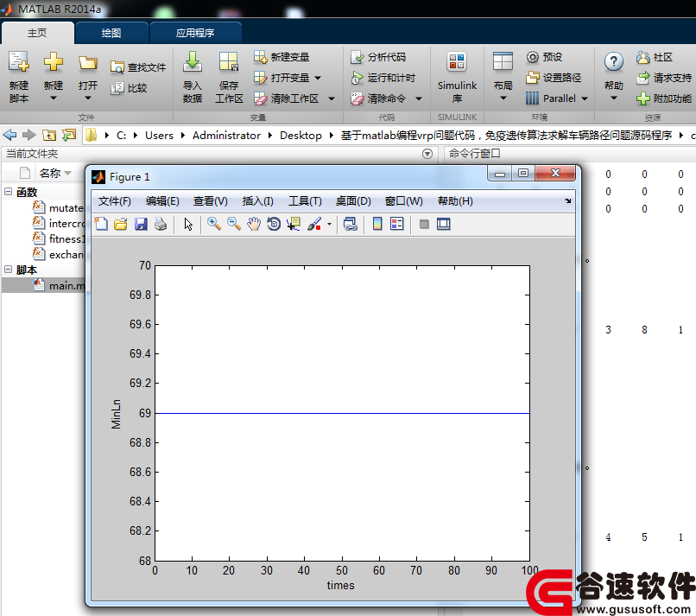Expand the 清除工作区 dropdown arrow
This screenshot has width=696, height=616.
pyautogui.click(x=331, y=98)
